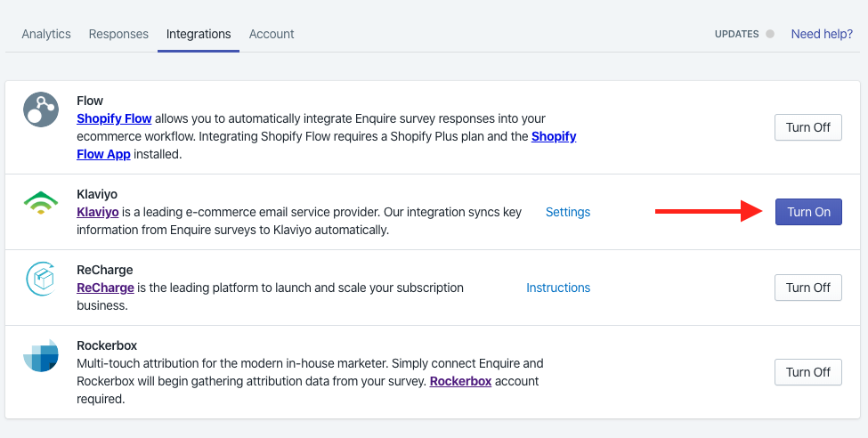Click the Rockerbox blue squares logo

(x=41, y=355)
